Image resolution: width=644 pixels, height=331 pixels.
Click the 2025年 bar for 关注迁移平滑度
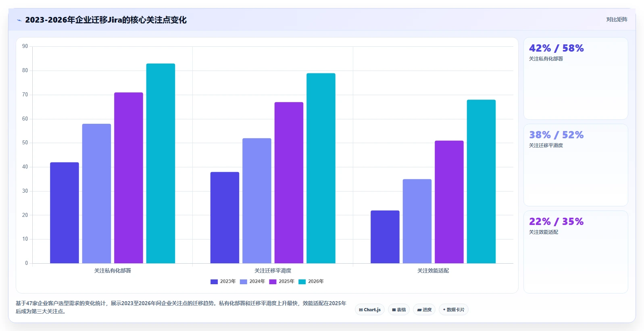click(289, 183)
